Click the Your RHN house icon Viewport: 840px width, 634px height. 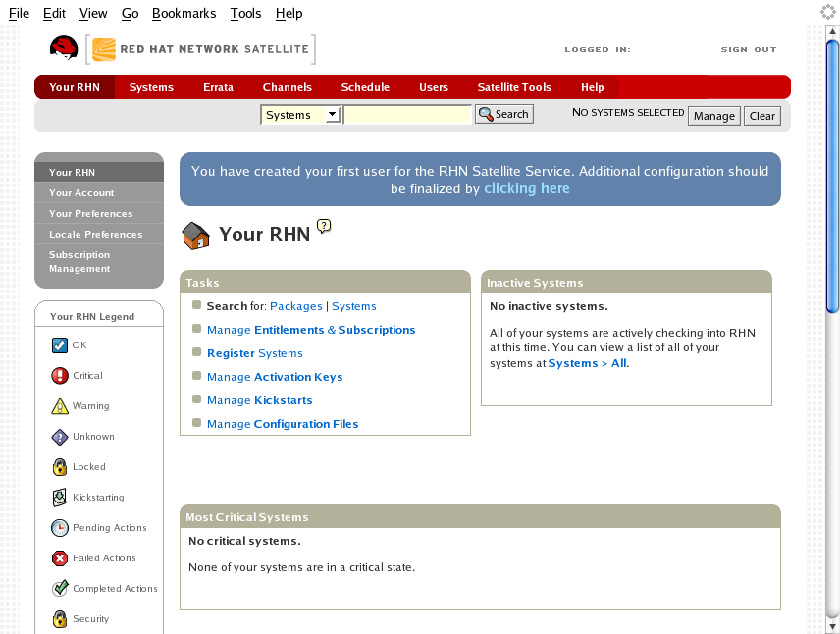coord(195,236)
